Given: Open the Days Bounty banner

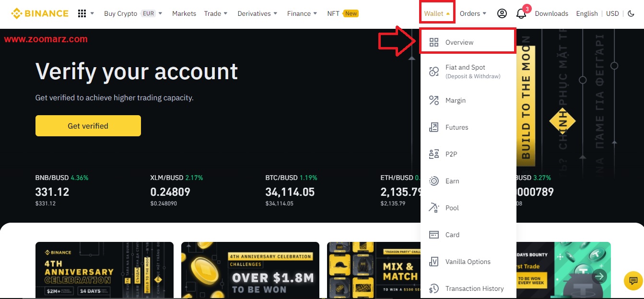Looking at the screenshot, I should click(563, 270).
